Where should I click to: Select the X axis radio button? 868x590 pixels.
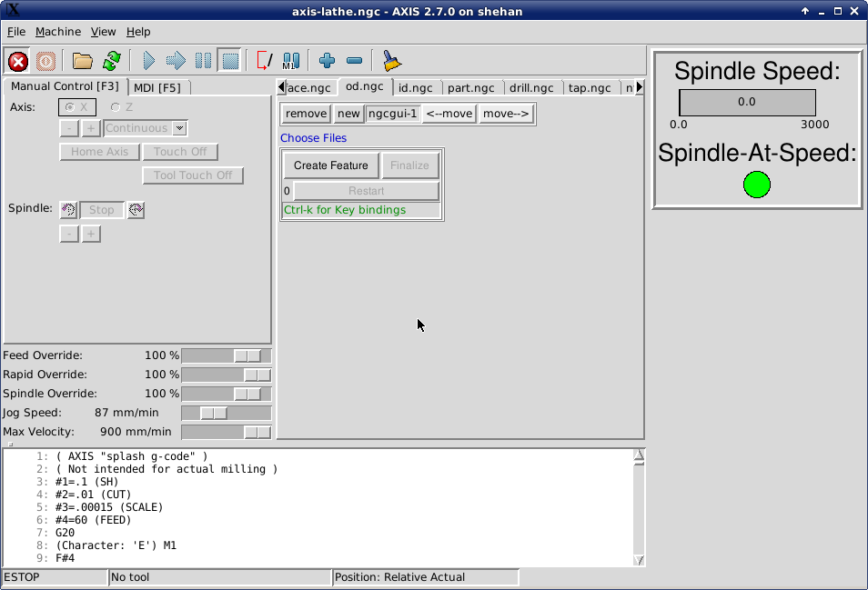click(70, 107)
